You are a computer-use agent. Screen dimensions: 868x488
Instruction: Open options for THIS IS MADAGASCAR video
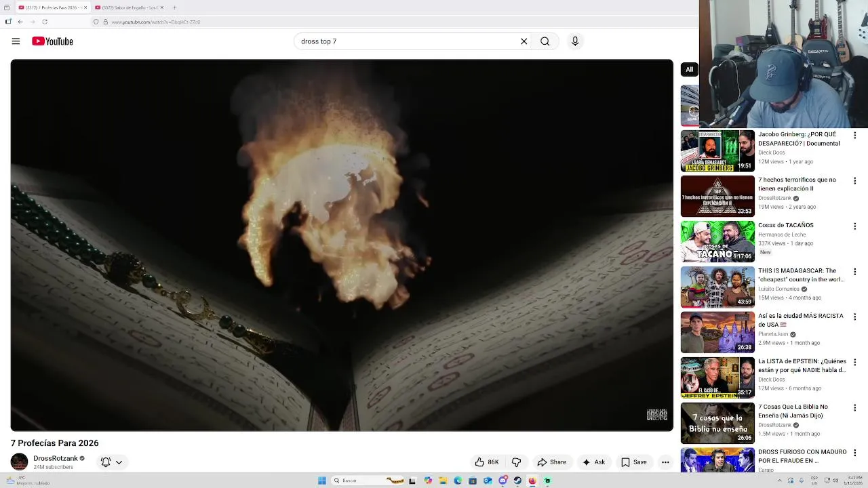[x=854, y=272]
